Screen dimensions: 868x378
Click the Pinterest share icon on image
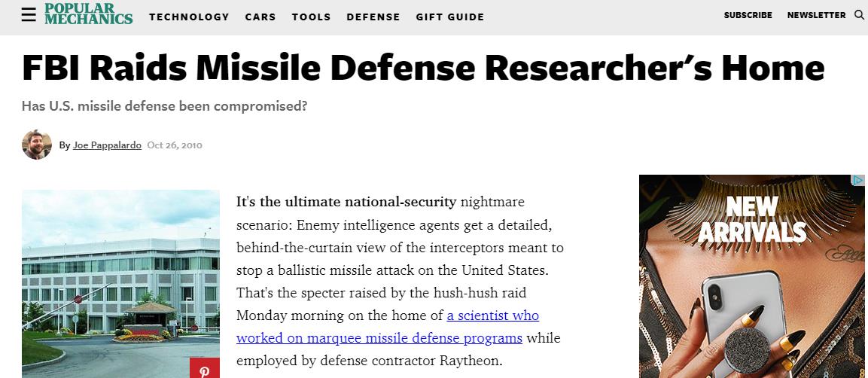(205, 369)
